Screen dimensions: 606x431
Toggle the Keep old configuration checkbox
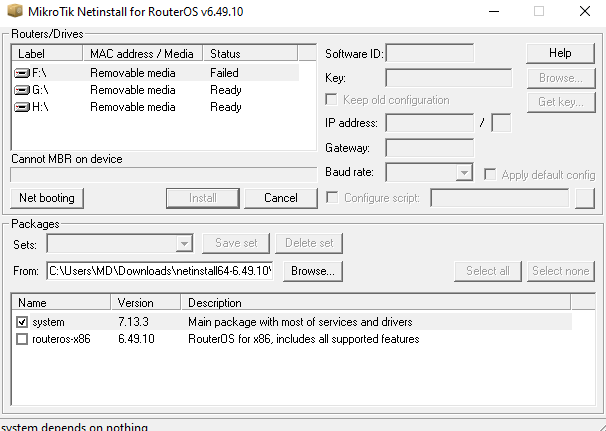(331, 100)
